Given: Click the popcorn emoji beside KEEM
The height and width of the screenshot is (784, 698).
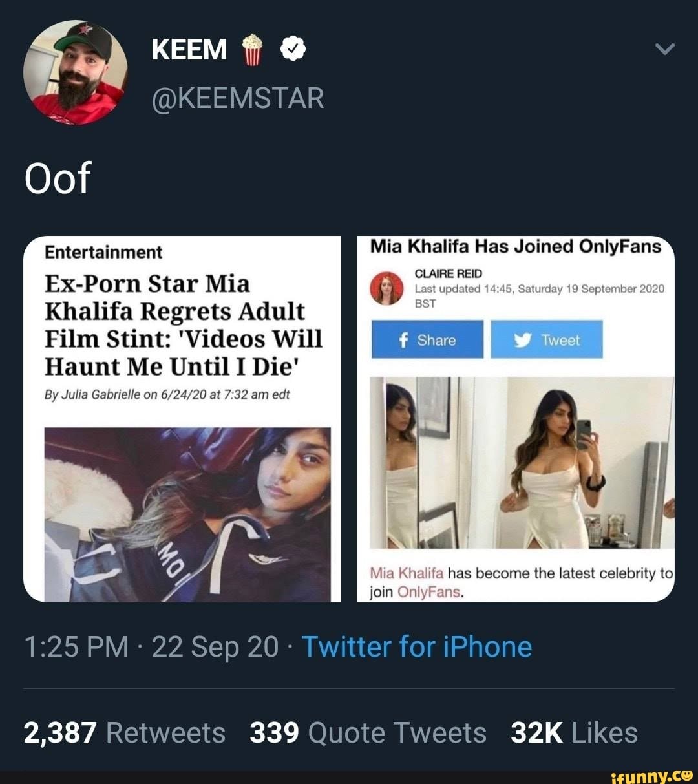Looking at the screenshot, I should click(253, 49).
